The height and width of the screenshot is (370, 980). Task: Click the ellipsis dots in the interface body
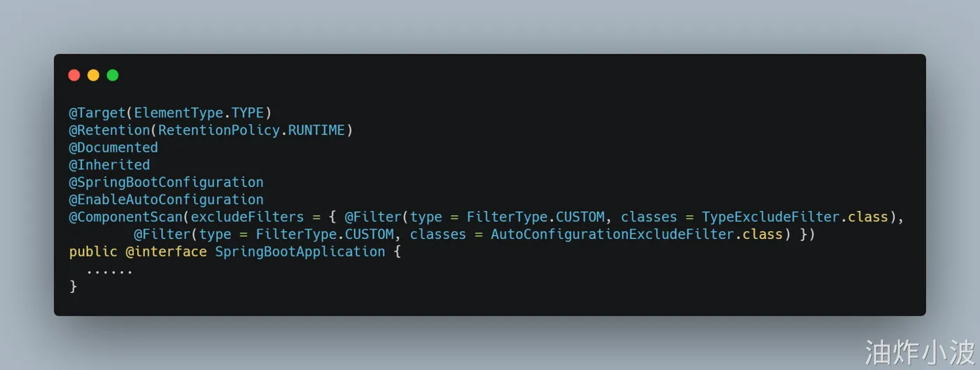click(109, 270)
